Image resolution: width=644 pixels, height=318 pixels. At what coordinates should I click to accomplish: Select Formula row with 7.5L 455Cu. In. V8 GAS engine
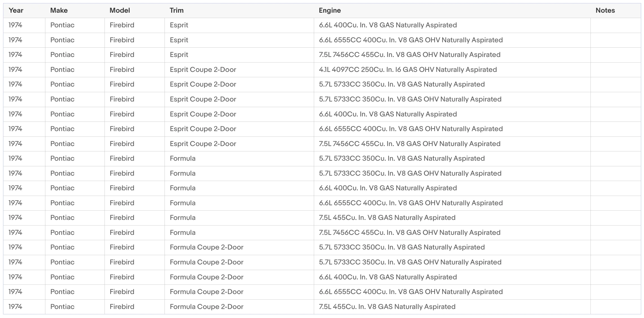(322, 218)
